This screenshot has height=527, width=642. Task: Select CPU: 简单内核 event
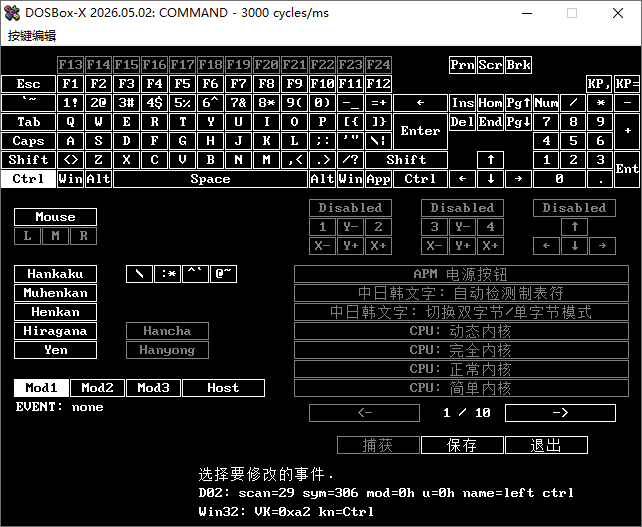[461, 388]
